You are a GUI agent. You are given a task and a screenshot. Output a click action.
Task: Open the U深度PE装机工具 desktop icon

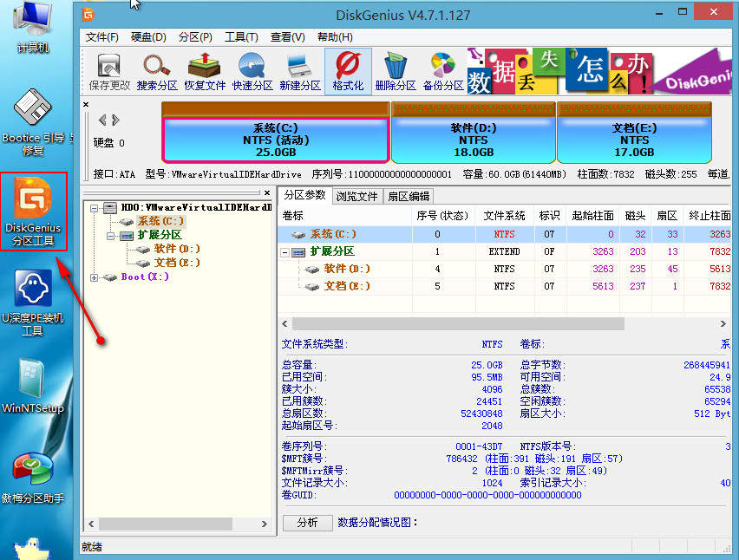click(32, 303)
